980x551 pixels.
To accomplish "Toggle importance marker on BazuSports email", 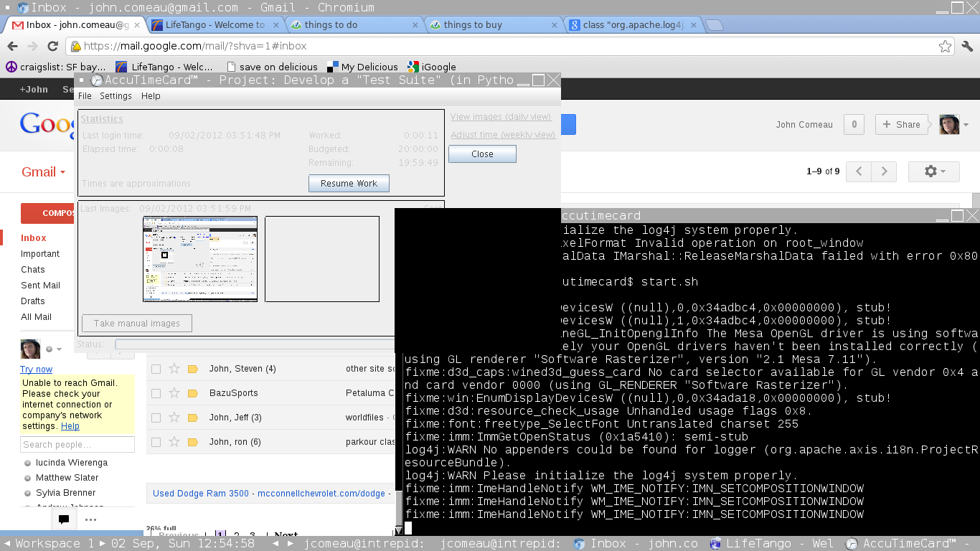I will [192, 393].
